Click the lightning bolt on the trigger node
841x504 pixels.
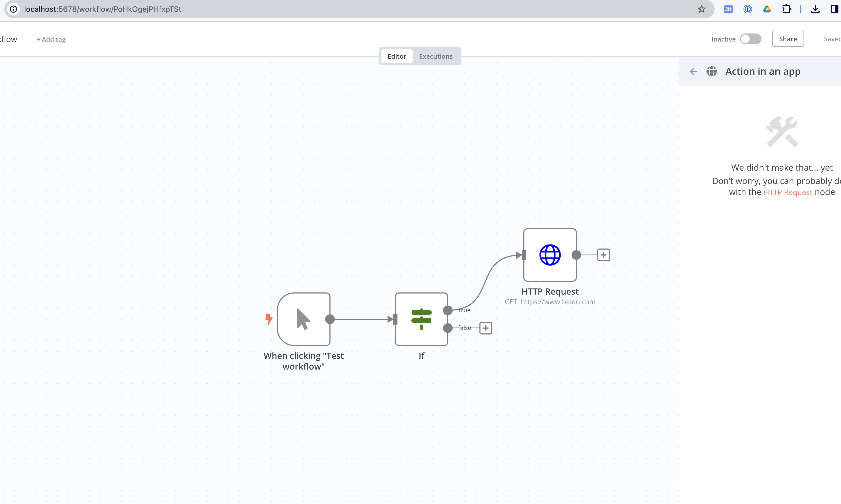point(269,319)
